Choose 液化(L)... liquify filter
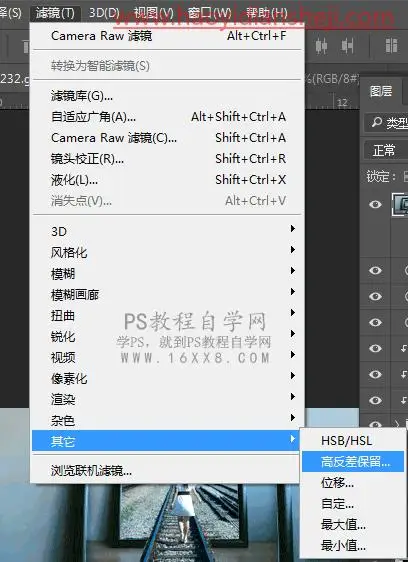This screenshot has height=562, width=408. 167,180
